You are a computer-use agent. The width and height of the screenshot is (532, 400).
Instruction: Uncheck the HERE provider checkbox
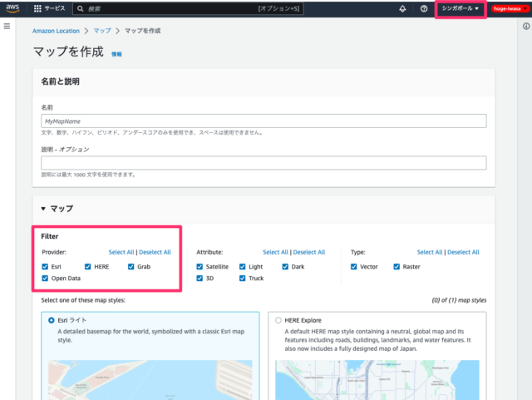(88, 267)
